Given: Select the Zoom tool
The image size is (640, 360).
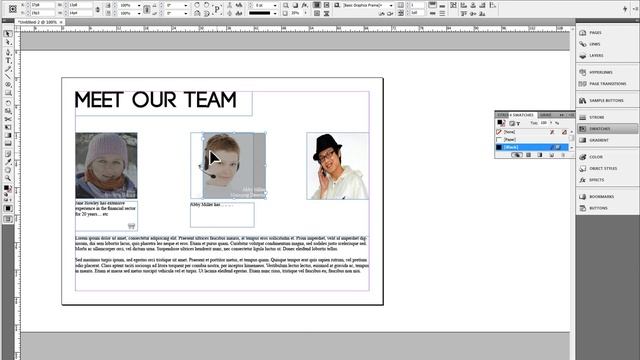Looking at the screenshot, I should [x=8, y=178].
